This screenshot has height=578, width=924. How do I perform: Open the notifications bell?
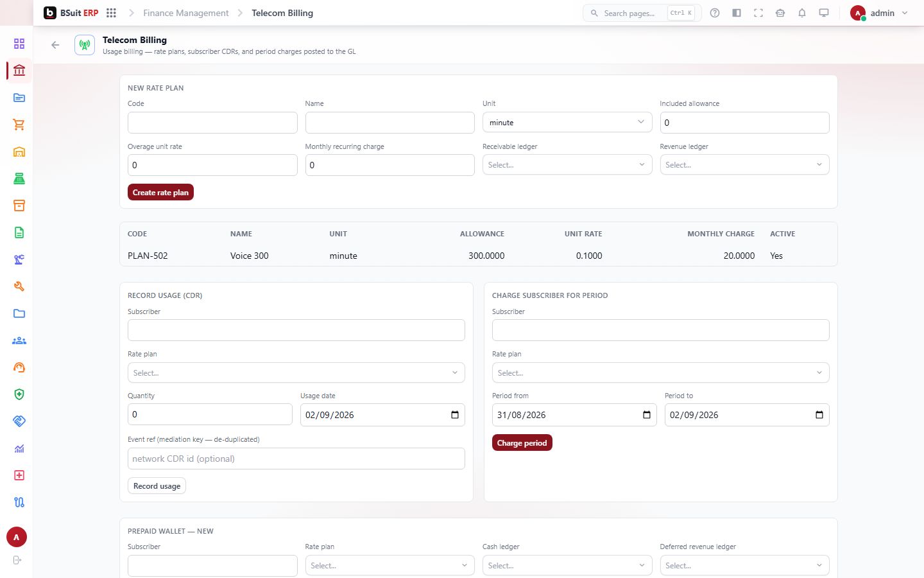point(802,13)
